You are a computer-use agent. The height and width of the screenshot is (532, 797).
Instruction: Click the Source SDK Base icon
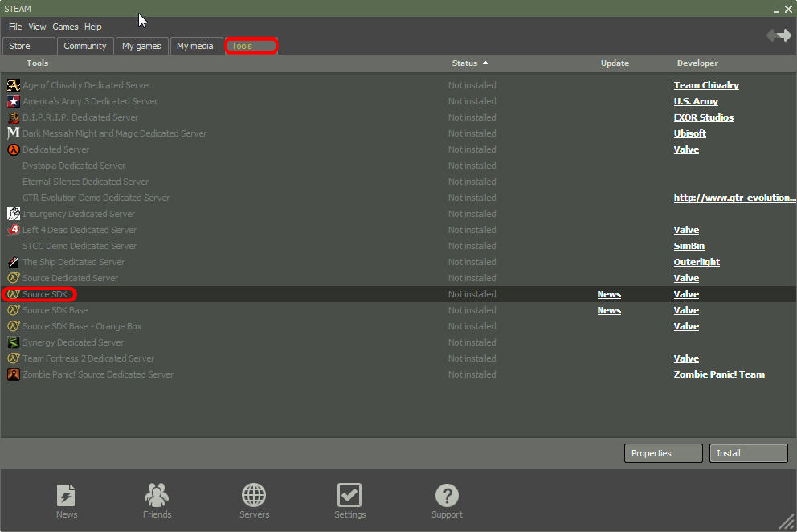[x=14, y=310]
